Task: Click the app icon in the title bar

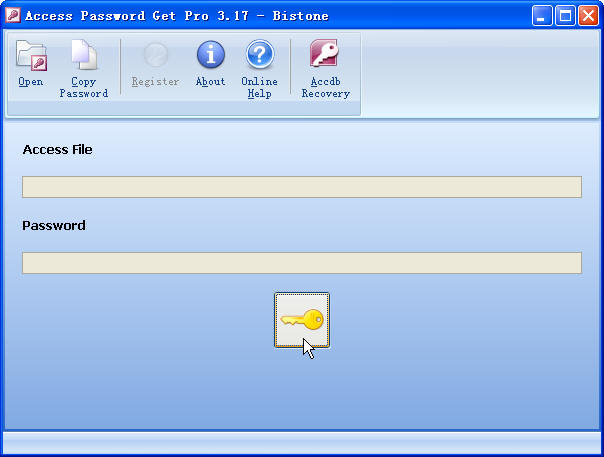Action: pos(13,16)
